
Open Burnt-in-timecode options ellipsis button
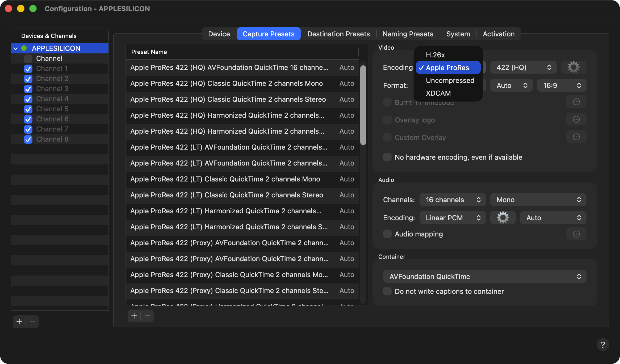(576, 102)
